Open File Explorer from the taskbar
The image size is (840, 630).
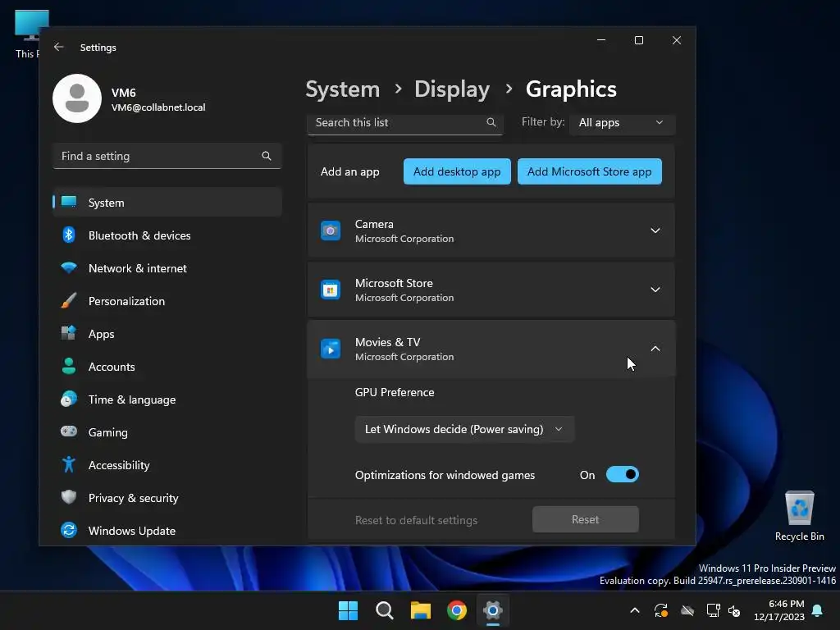[421, 610]
